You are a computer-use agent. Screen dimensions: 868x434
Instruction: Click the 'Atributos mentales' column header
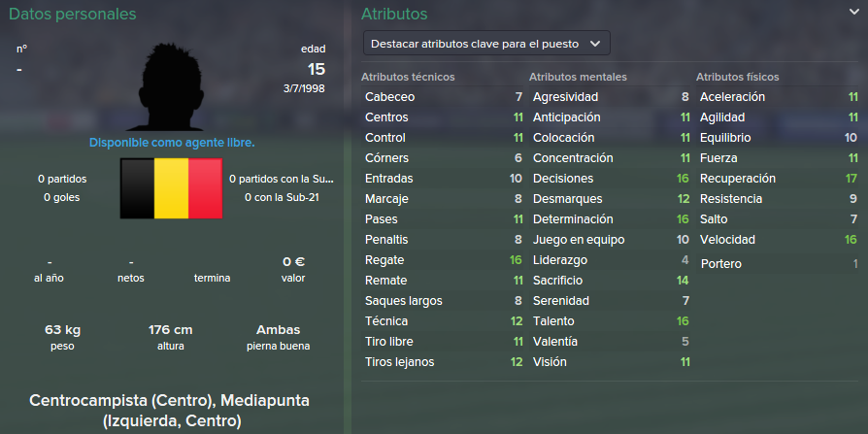(x=578, y=77)
